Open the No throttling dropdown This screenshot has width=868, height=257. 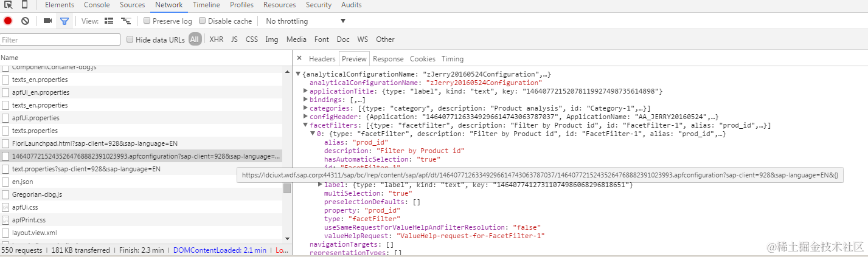[305, 21]
